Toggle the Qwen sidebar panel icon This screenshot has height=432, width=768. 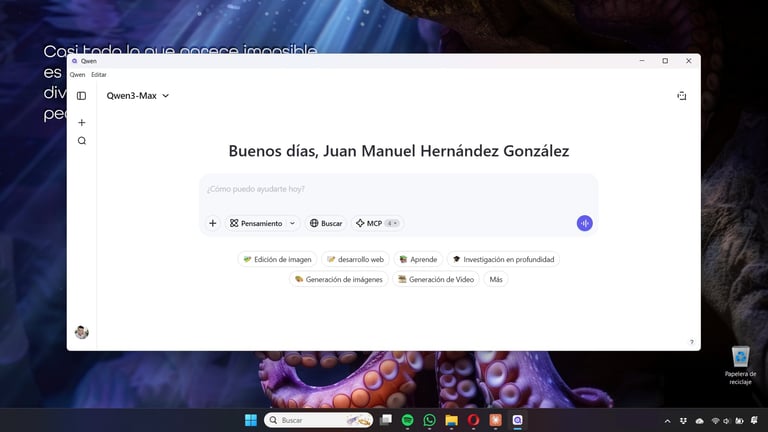point(81,96)
